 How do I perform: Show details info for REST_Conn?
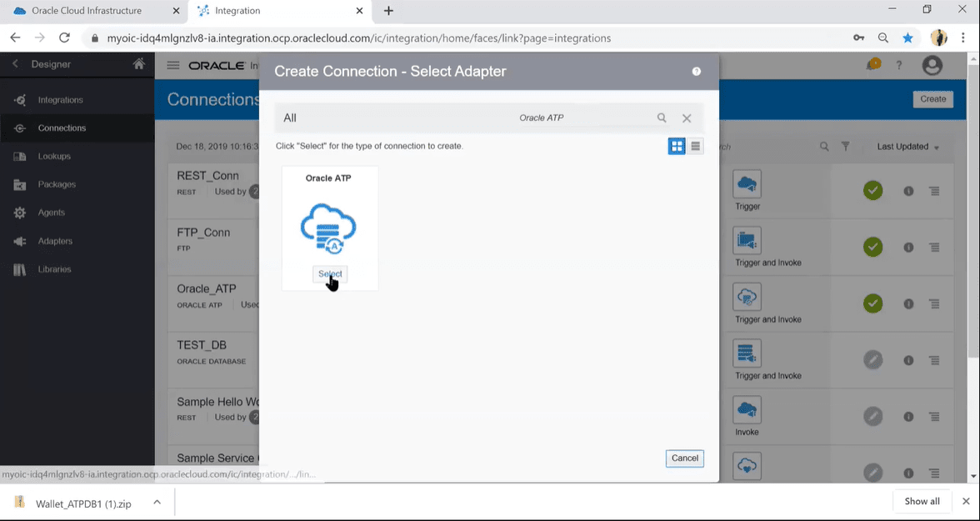pos(908,191)
